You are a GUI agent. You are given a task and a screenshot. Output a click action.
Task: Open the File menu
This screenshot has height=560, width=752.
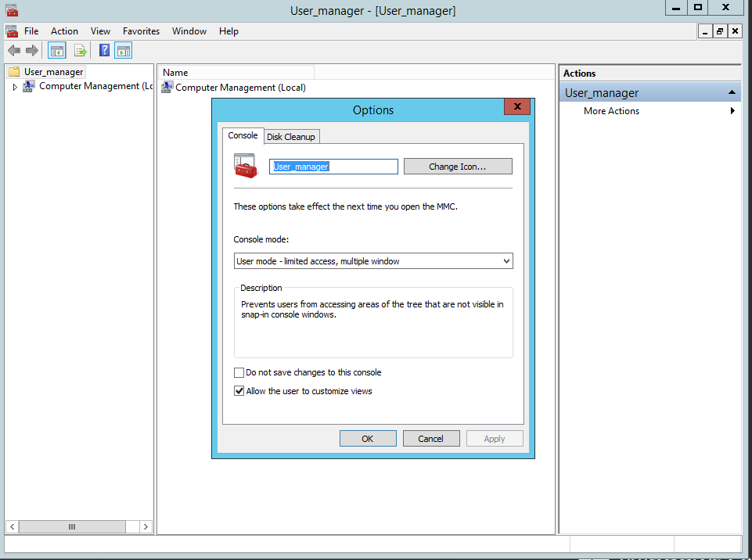tap(31, 31)
